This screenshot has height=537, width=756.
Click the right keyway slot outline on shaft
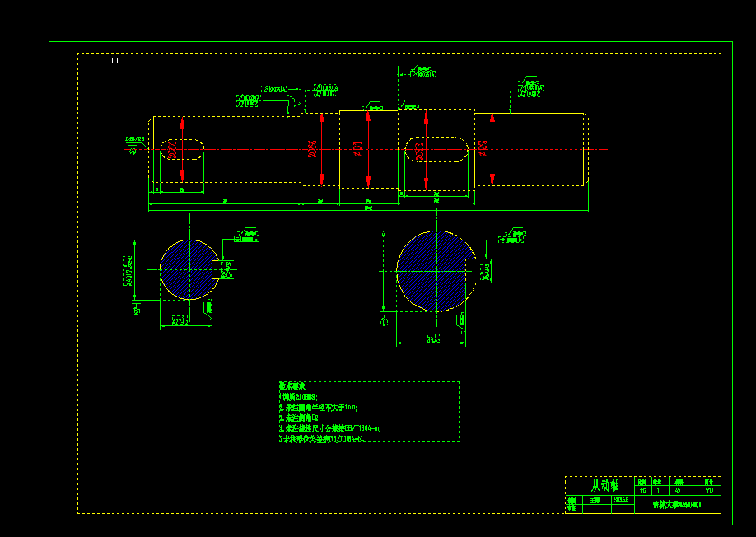[436, 149]
